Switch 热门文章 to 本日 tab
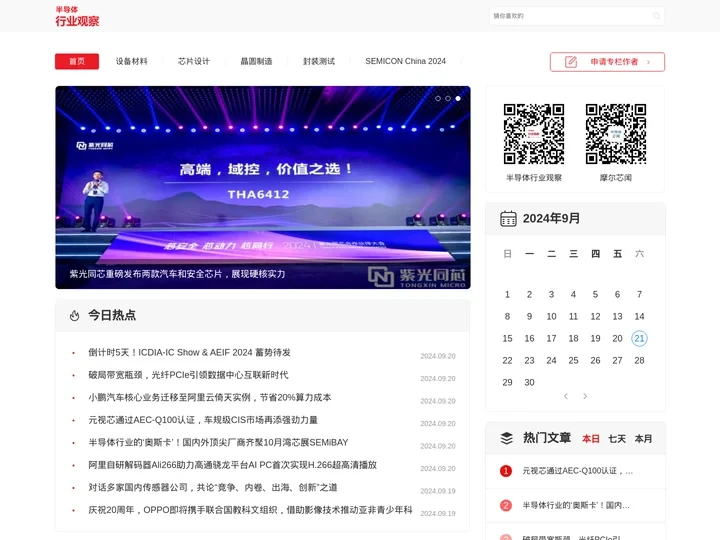The height and width of the screenshot is (540, 720). (x=591, y=439)
